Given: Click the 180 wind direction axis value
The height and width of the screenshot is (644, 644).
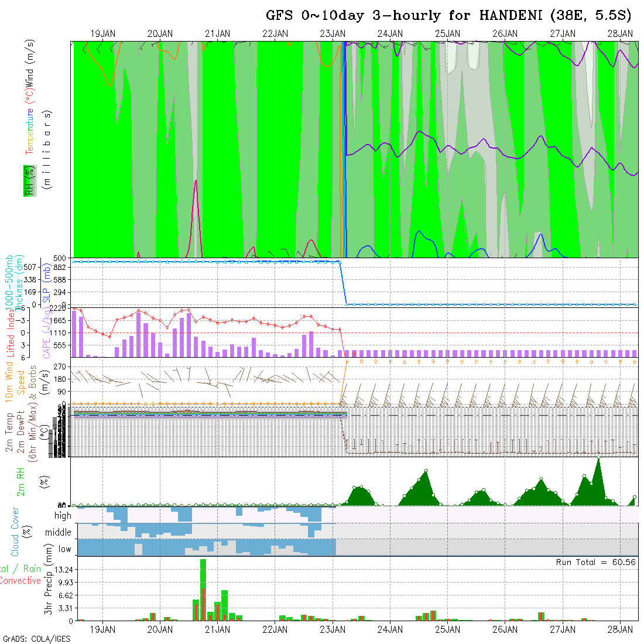Looking at the screenshot, I should [60, 379].
